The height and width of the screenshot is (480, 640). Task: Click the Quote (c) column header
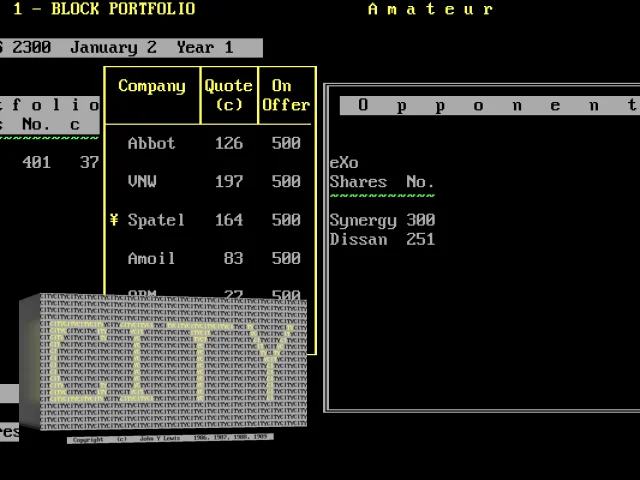(229, 95)
